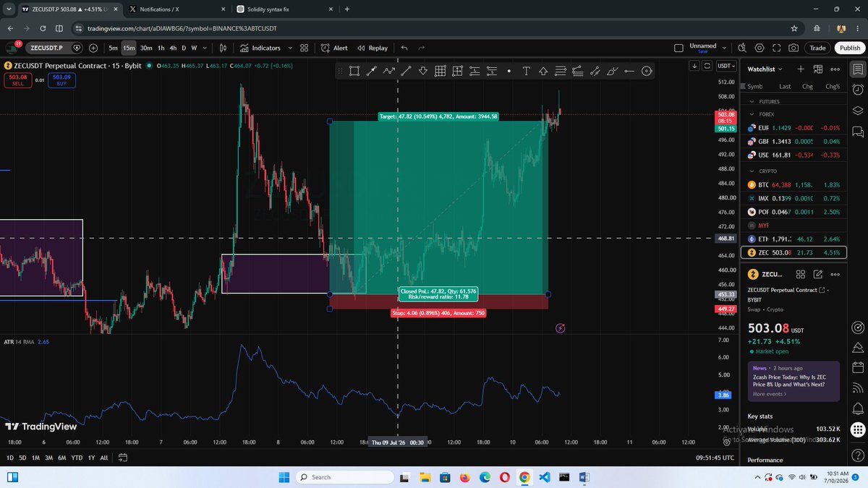Collapse the CRYPTO watchlist section

click(752, 171)
